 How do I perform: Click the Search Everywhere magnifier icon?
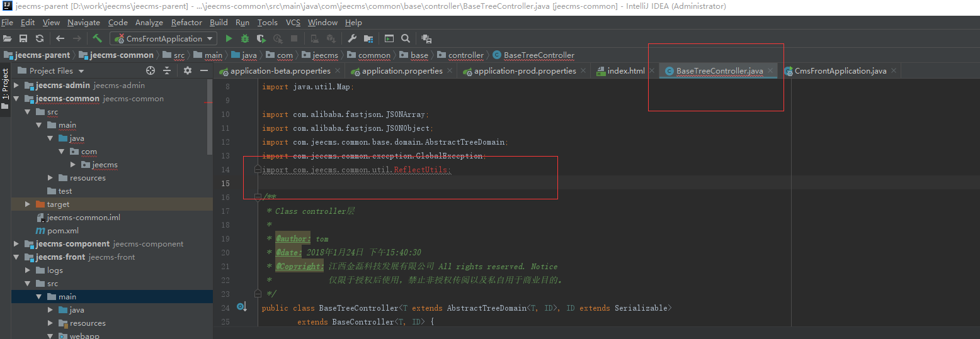(406, 39)
